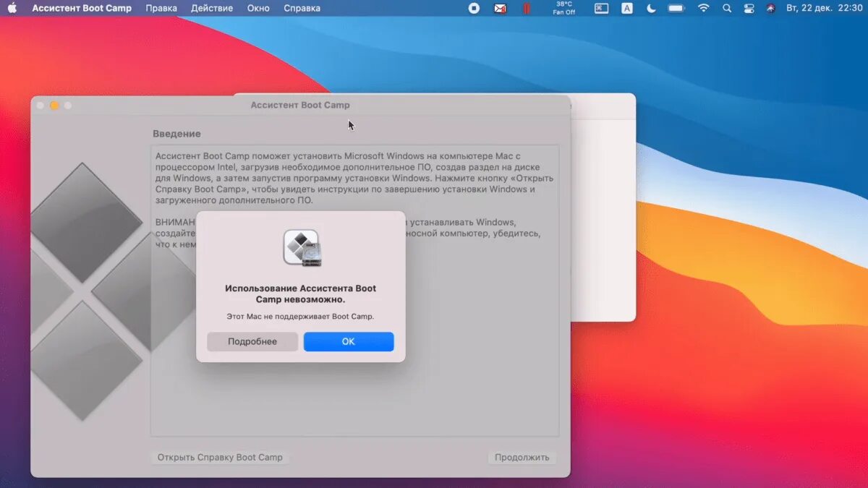Open the Справка menu
868x488 pixels.
click(x=302, y=9)
